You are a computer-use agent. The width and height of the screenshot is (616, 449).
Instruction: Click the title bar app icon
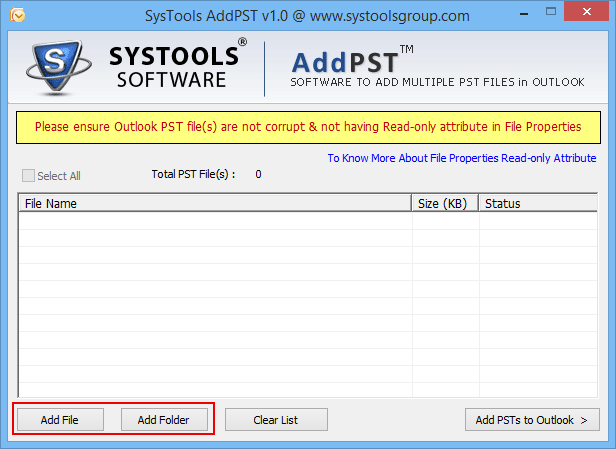[x=18, y=15]
